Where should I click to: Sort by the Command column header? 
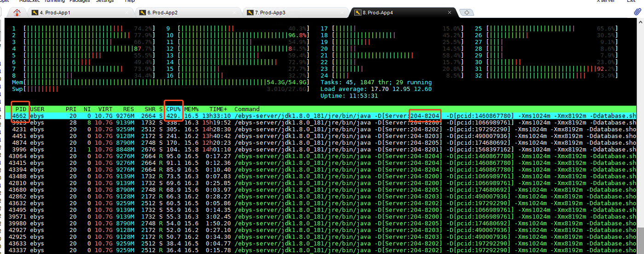(247, 109)
